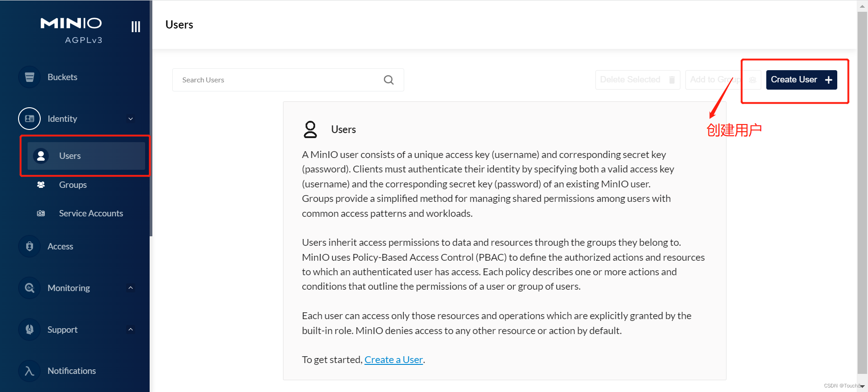Click the page vertical scrollbar
868x392 pixels.
862,190
